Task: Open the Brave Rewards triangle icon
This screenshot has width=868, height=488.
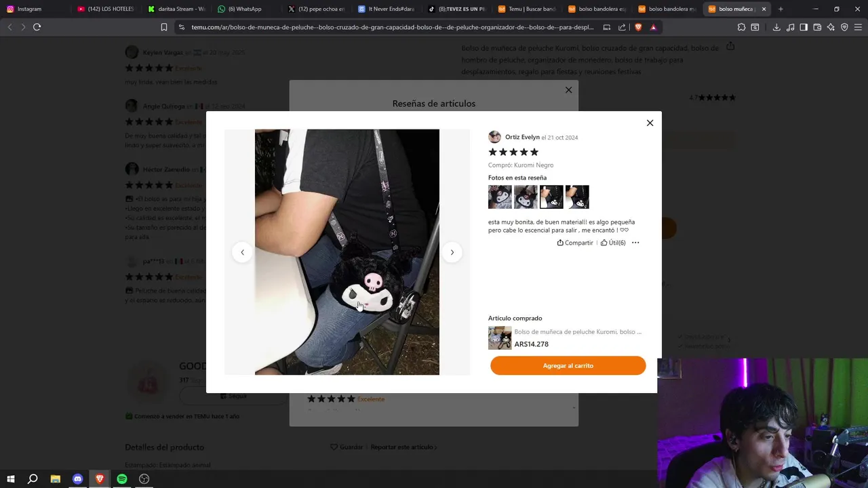Action: click(653, 27)
